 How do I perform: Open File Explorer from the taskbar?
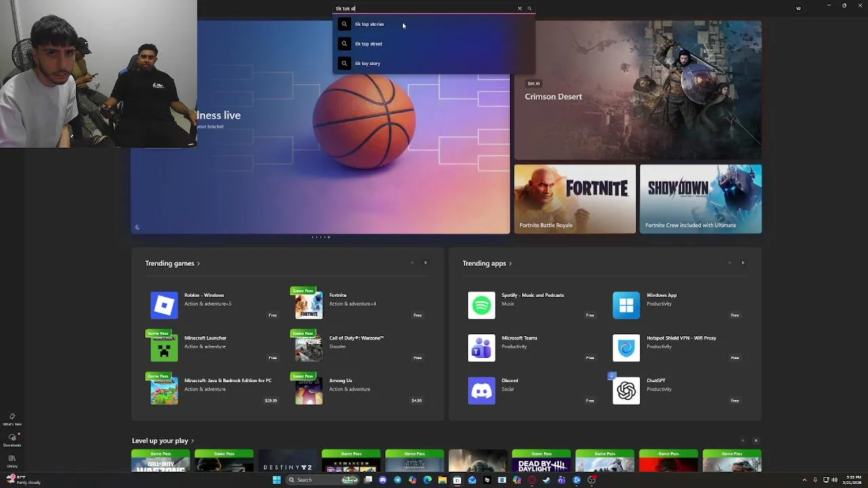(442, 480)
